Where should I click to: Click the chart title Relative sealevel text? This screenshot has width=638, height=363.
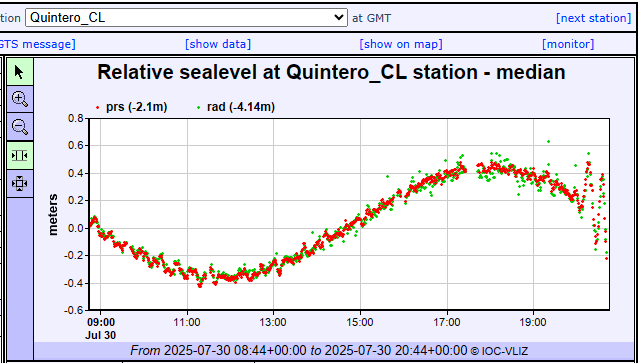point(331,72)
